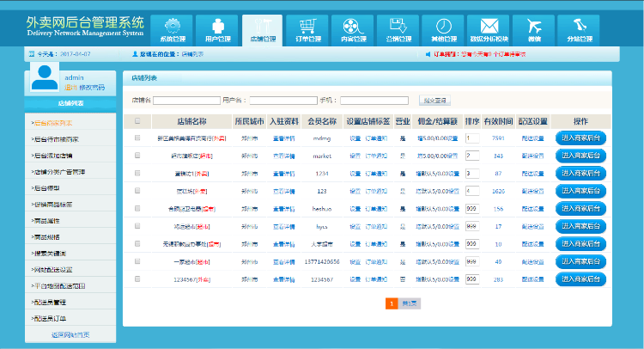Open 查看详情 link in mdmg row
Screen dimensions: 644x349
[x=284, y=138]
